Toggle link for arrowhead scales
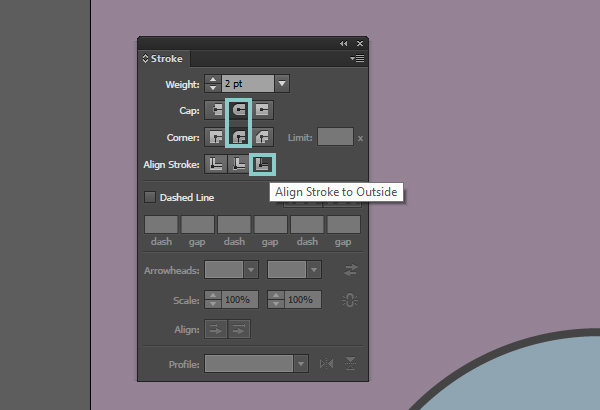The width and height of the screenshot is (600, 410). point(350,300)
